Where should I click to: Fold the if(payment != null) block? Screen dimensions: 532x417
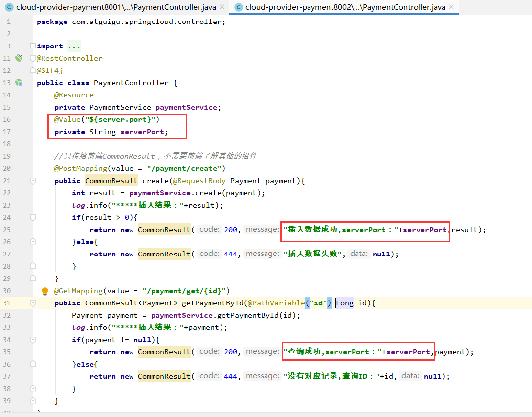[33, 340]
